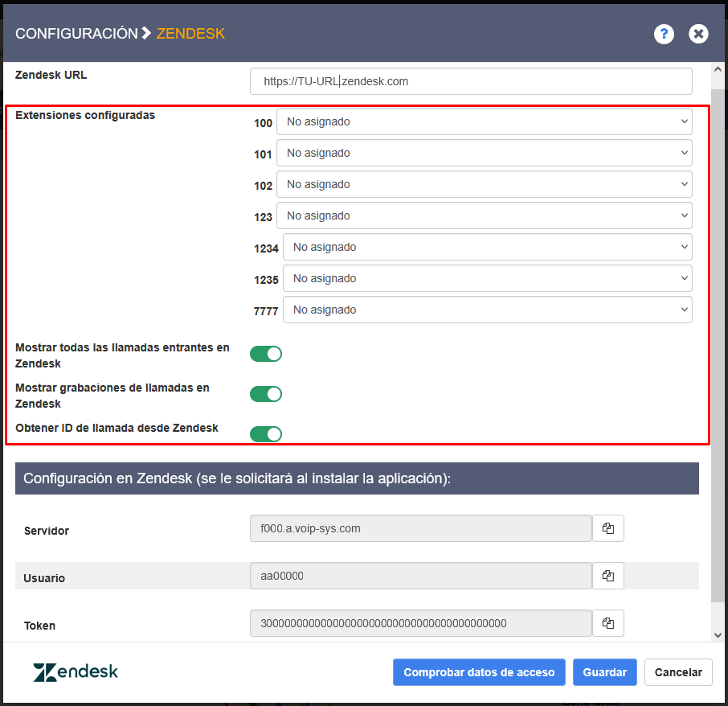Click the Cancelar button
Viewport: 728px width, 706px height.
678,672
